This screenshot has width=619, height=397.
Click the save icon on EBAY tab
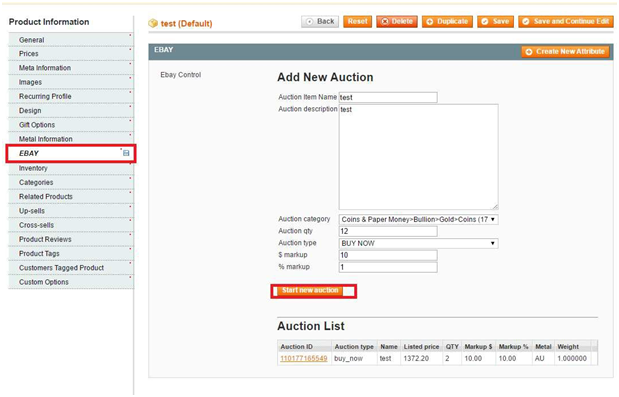click(x=126, y=153)
